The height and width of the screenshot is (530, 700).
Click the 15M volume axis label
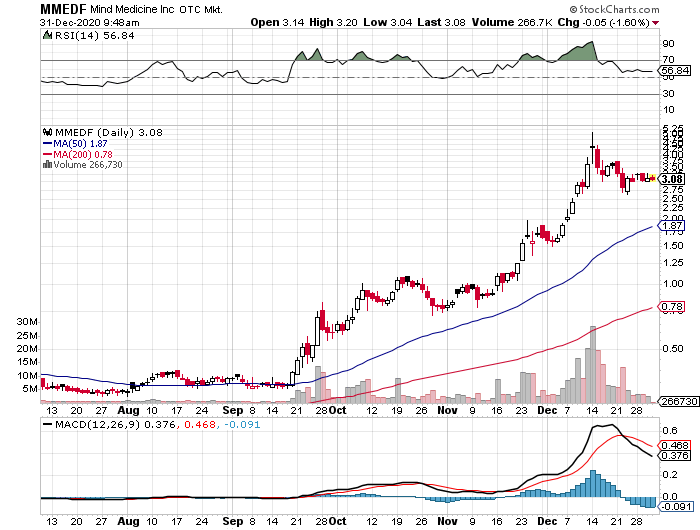[x=27, y=362]
